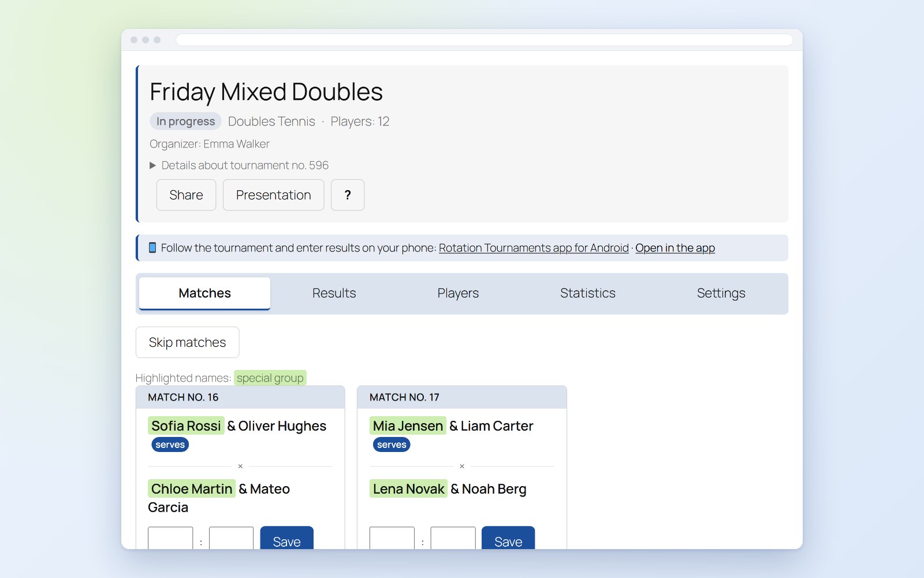Start Presentation mode
The image size is (924, 578).
pos(273,195)
